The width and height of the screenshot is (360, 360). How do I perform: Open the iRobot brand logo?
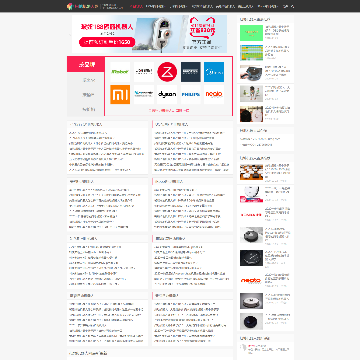pos(120,72)
